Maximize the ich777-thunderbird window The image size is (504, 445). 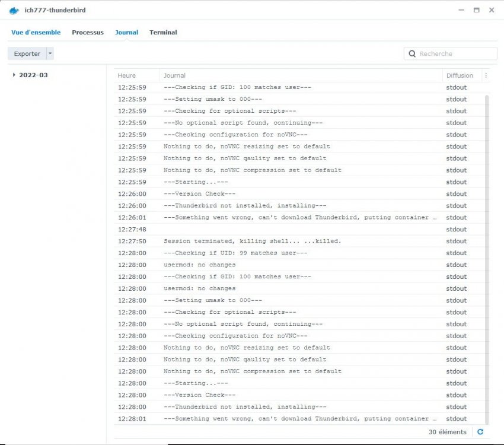coord(476,10)
